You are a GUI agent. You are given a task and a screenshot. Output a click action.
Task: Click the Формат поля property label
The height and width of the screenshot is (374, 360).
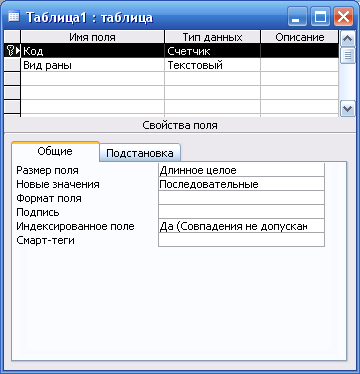[x=49, y=198]
